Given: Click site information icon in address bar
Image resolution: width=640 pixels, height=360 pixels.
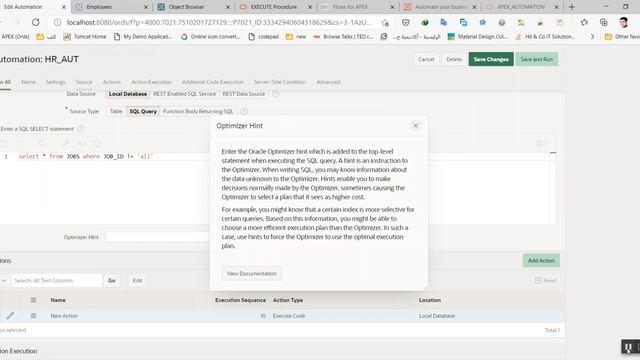Looking at the screenshot, I should [58, 22].
